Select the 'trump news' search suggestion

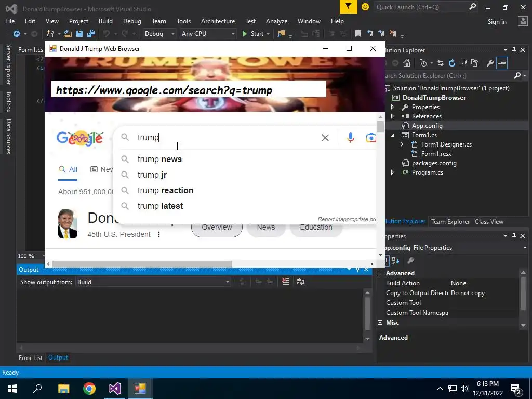pos(244,159)
